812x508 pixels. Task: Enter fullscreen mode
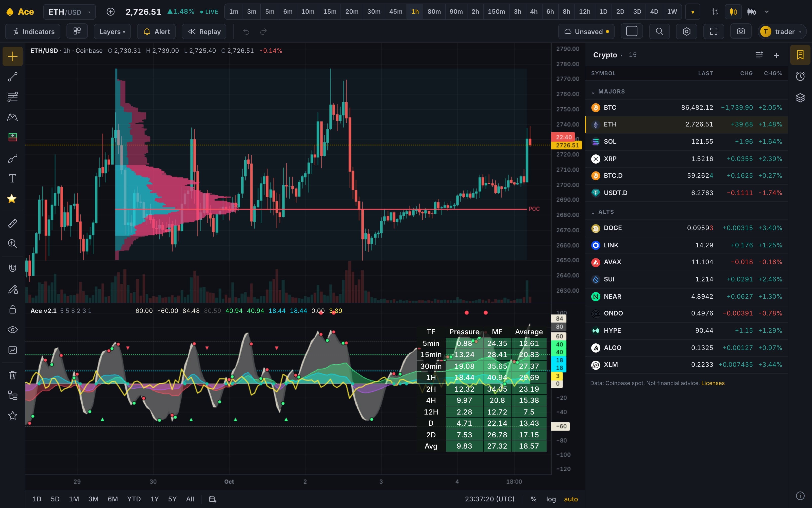(714, 31)
